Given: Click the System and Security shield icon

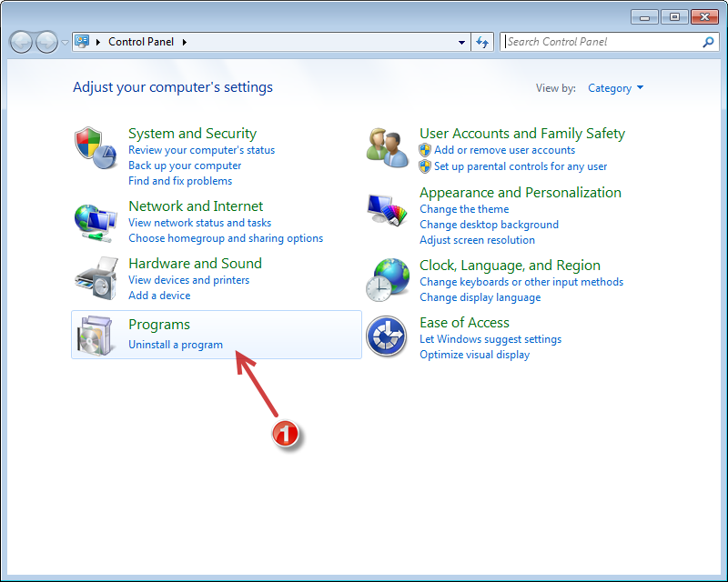Looking at the screenshot, I should tap(96, 147).
